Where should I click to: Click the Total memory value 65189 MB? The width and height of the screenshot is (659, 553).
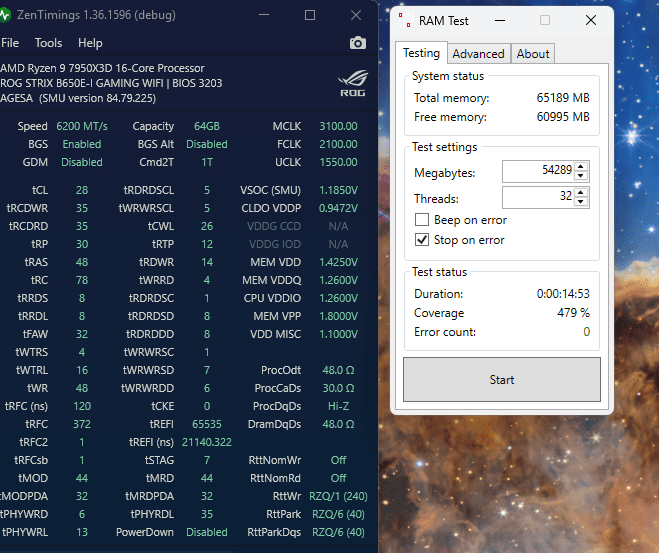[563, 97]
